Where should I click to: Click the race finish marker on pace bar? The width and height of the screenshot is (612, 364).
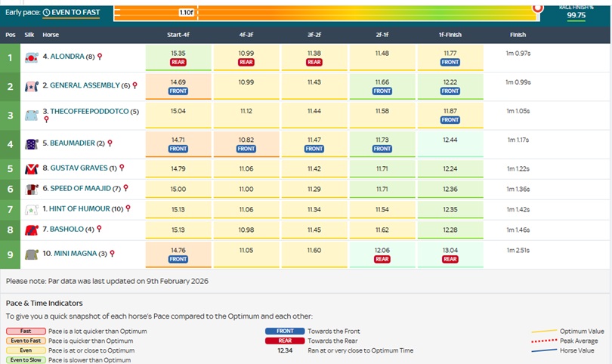click(537, 8)
